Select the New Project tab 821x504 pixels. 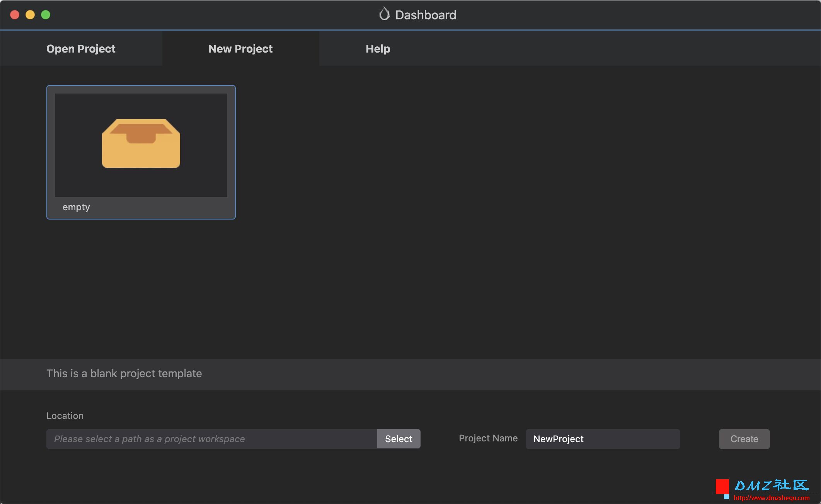pyautogui.click(x=240, y=49)
